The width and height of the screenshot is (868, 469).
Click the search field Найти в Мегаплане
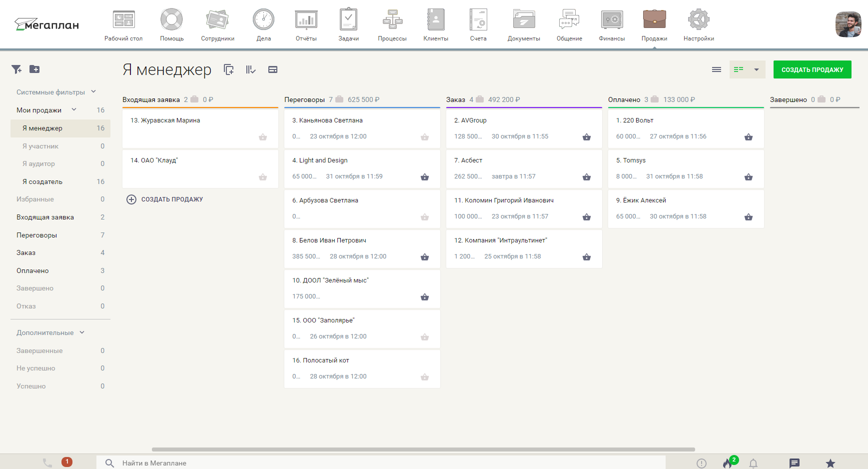[x=381, y=463]
